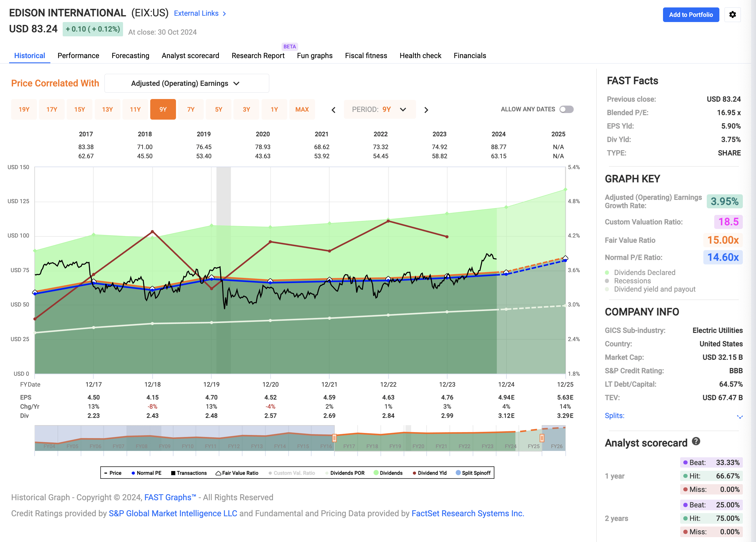Click the right chevron to advance the period
This screenshot has height=542, width=756.
pos(426,109)
